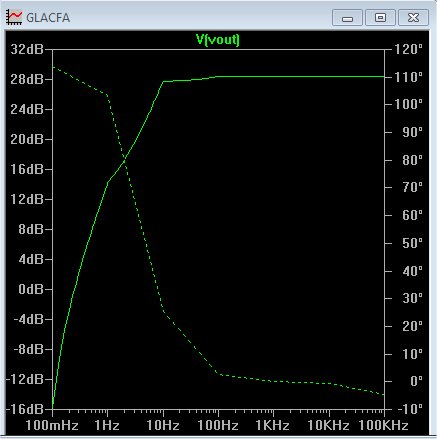Click the 40° phase axis label
437x439 pixels.
click(413, 271)
